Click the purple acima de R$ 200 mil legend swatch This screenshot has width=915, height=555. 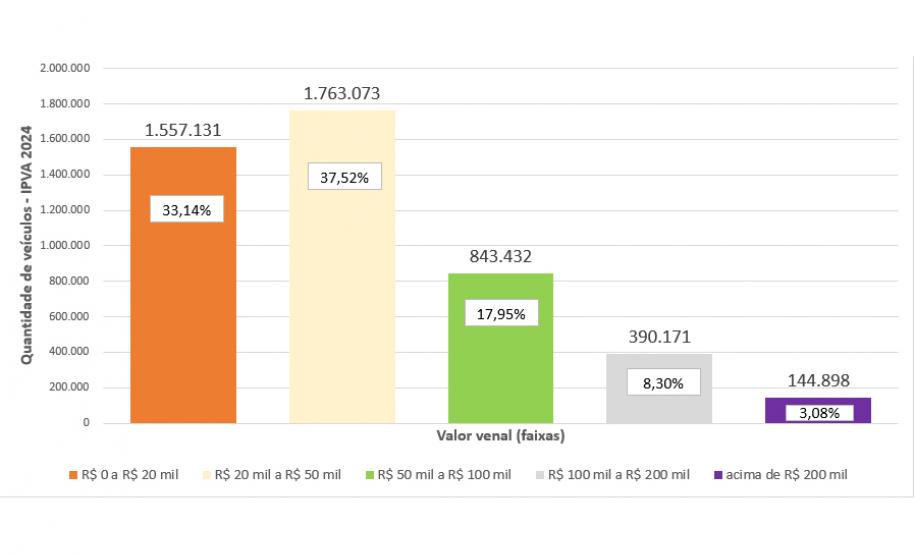pyautogui.click(x=720, y=474)
